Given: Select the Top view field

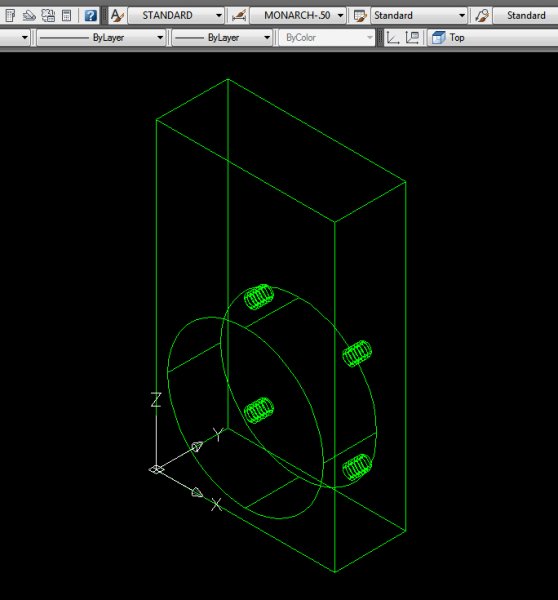Looking at the screenshot, I should click(x=494, y=38).
